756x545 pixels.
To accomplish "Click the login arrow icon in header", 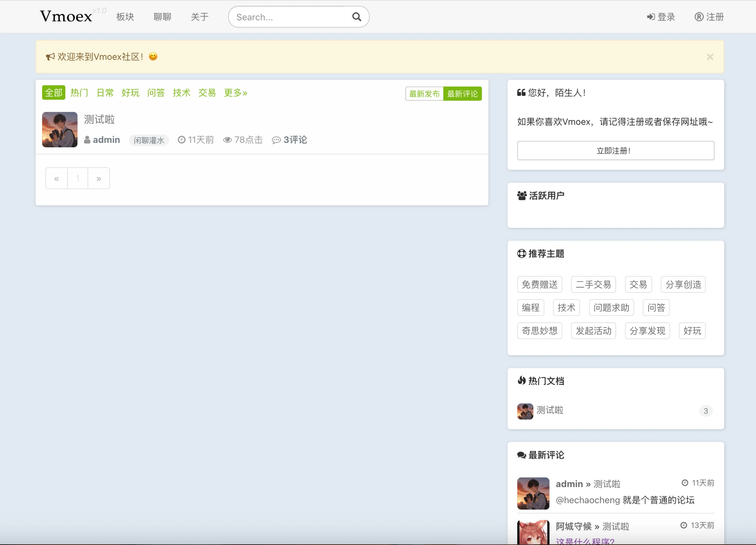I will tap(650, 17).
